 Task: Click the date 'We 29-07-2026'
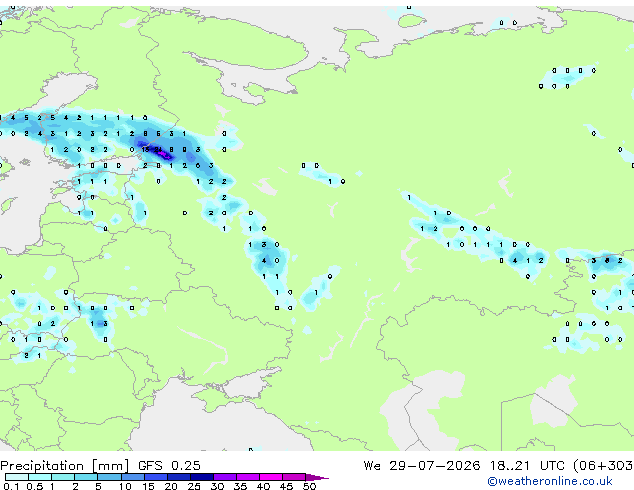[x=422, y=466]
